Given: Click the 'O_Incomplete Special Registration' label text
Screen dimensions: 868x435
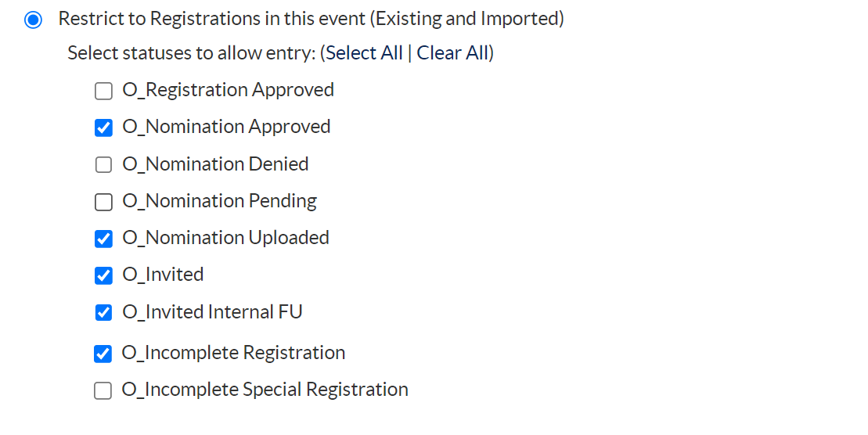Looking at the screenshot, I should (x=265, y=390).
